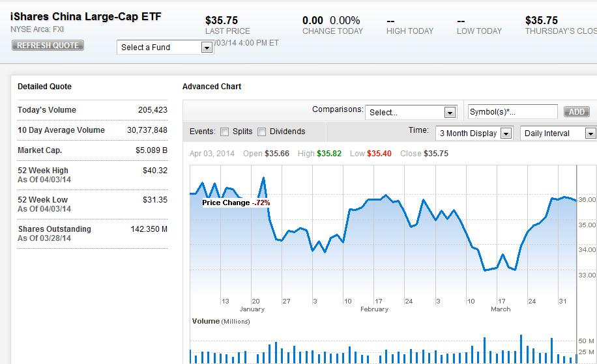Expand the Comparisons Select dropdown

pyautogui.click(x=411, y=112)
